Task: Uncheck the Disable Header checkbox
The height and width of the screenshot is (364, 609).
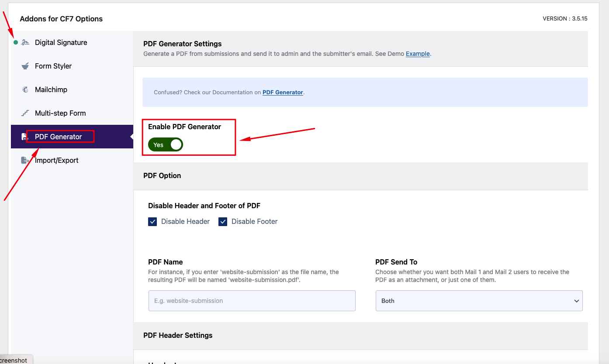Action: (x=152, y=222)
